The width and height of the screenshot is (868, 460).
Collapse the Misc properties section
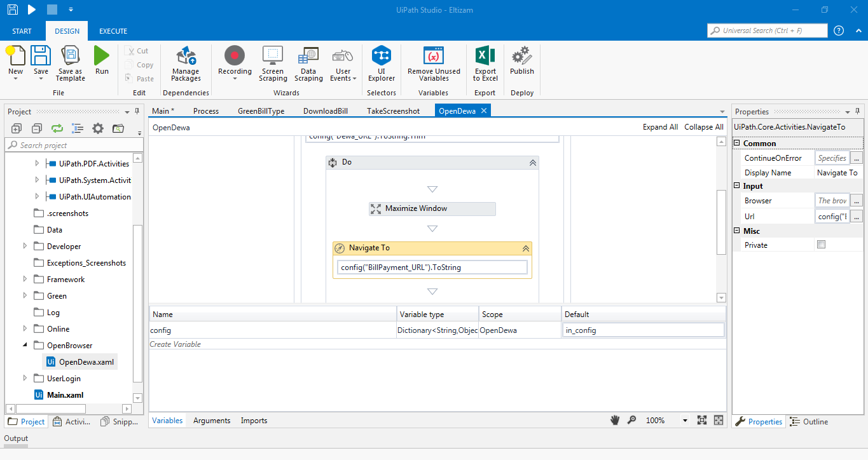tap(737, 231)
